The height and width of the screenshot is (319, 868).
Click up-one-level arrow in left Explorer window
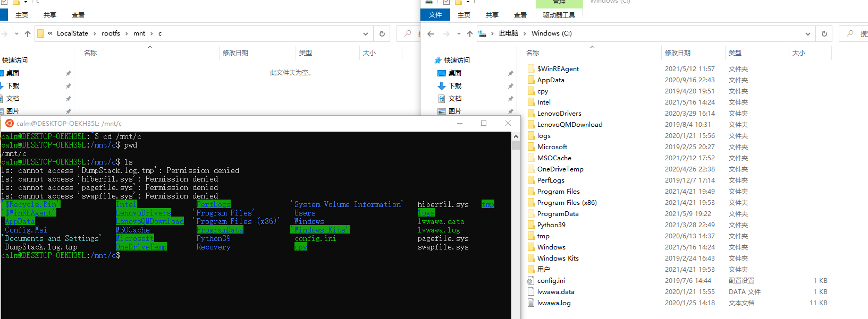pos(28,33)
